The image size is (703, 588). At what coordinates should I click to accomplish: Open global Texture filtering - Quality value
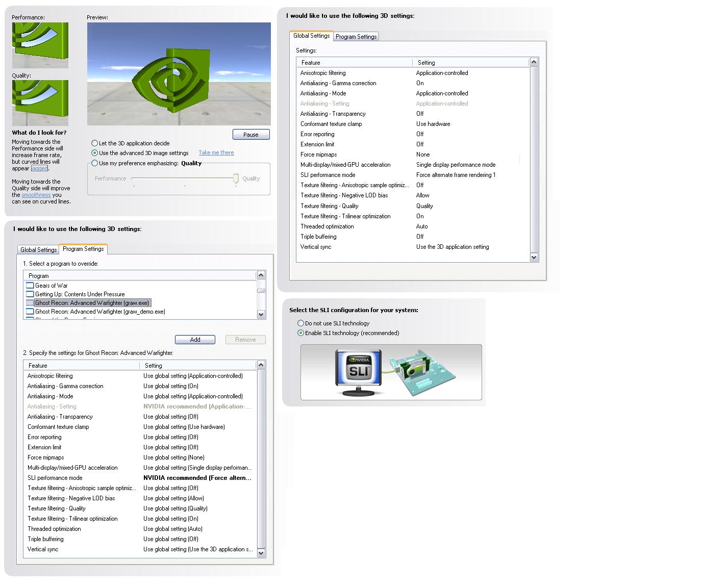tap(424, 206)
